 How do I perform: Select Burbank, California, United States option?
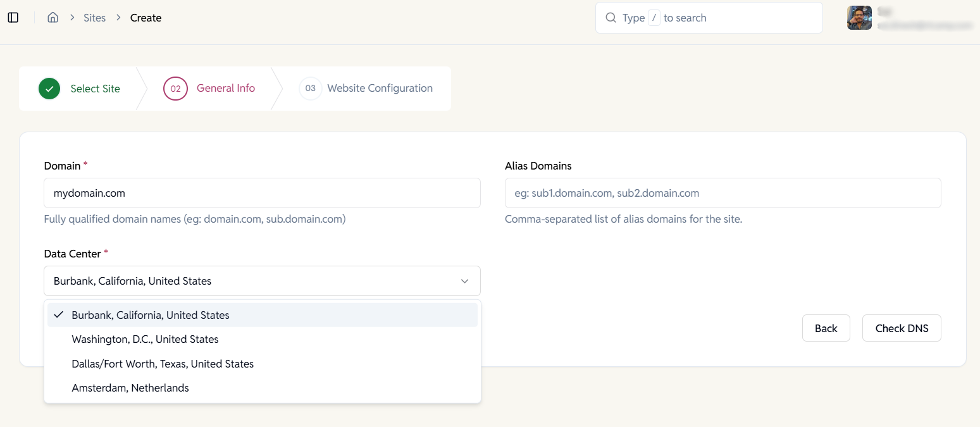click(151, 315)
